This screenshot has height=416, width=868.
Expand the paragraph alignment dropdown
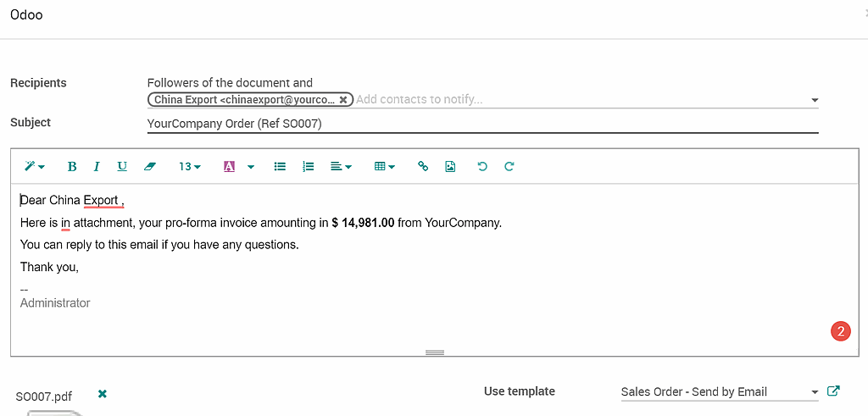(x=341, y=167)
